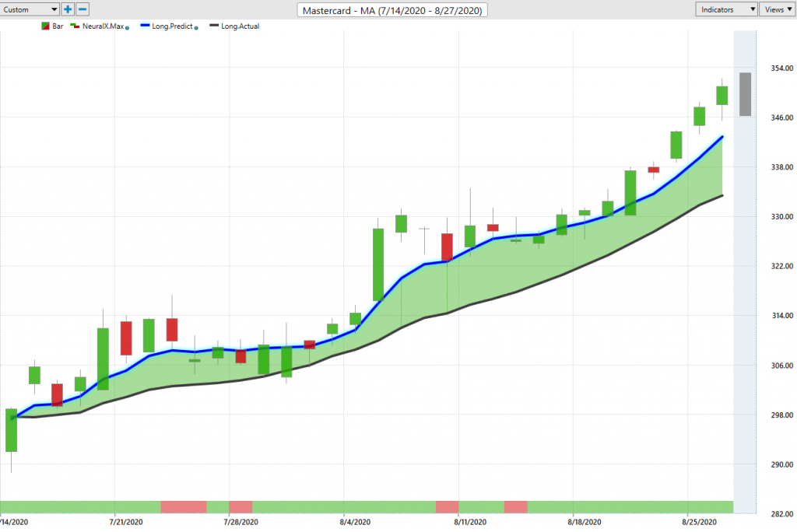Open the Indicators dropdown
The width and height of the screenshot is (797, 532).
pyautogui.click(x=726, y=9)
